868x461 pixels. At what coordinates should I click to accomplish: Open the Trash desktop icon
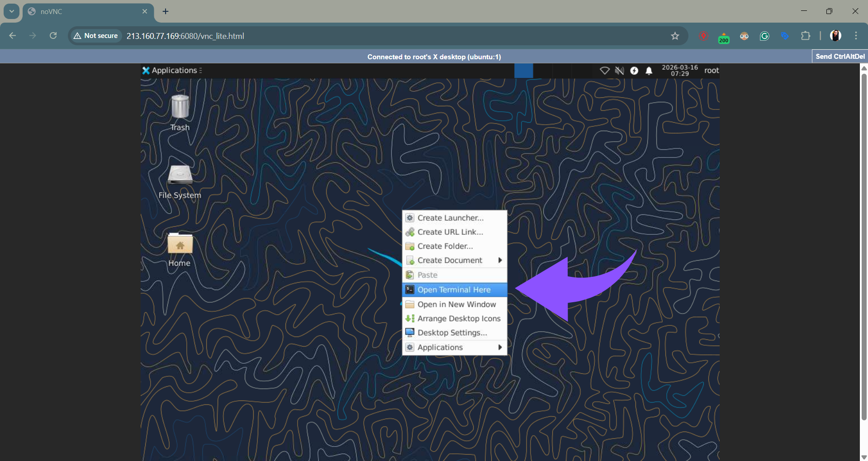180,108
